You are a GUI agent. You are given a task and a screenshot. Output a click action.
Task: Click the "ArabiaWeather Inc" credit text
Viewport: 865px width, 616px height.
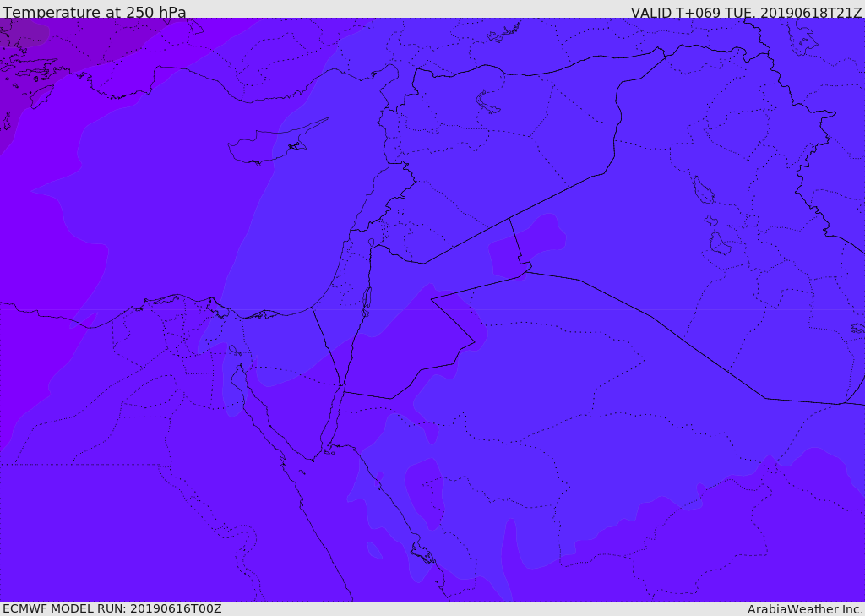pos(805,609)
